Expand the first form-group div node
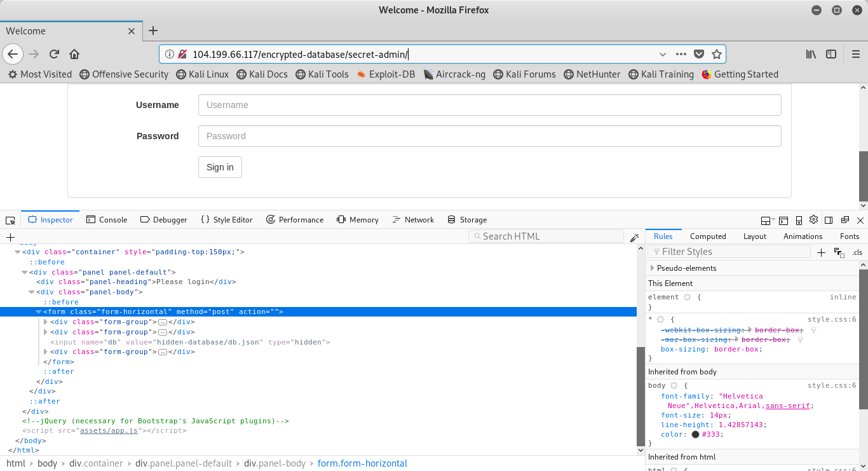Screen dimensions: 868x471 coord(46,322)
